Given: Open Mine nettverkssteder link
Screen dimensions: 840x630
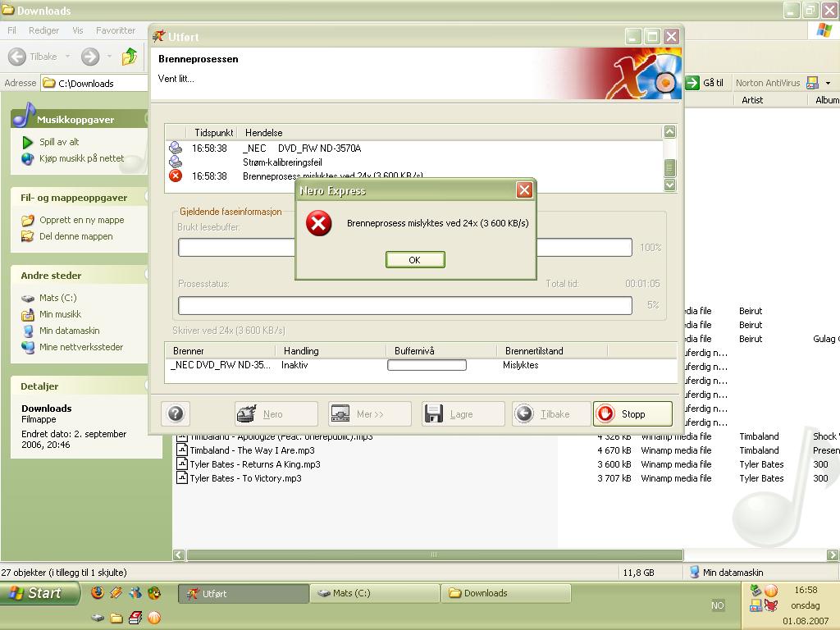Looking at the screenshot, I should point(81,347).
